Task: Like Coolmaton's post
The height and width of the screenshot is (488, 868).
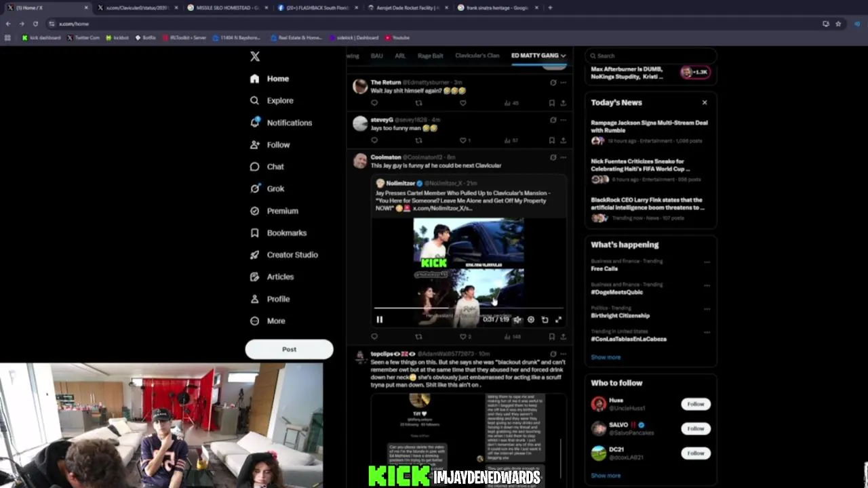Action: [464, 336]
